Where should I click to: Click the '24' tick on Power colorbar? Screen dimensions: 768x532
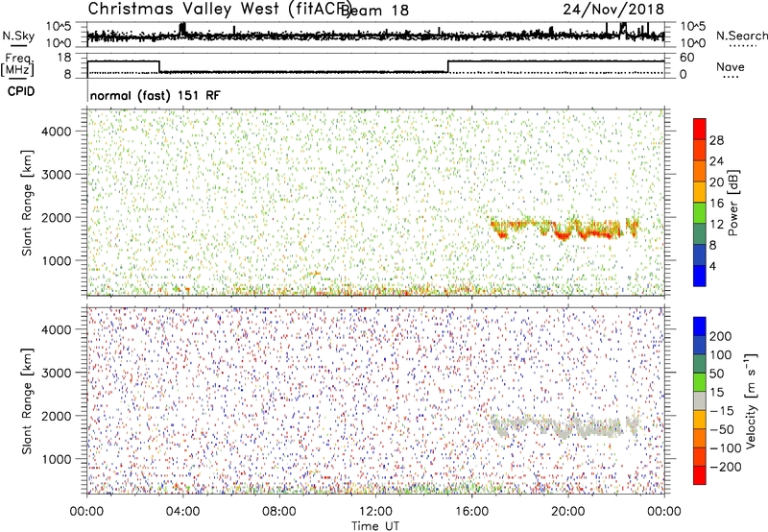716,161
